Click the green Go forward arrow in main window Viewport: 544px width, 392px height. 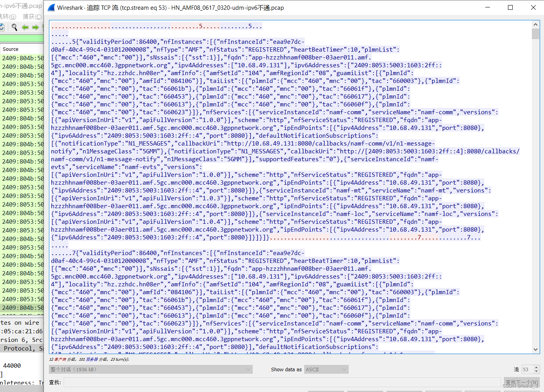tap(35, 27)
